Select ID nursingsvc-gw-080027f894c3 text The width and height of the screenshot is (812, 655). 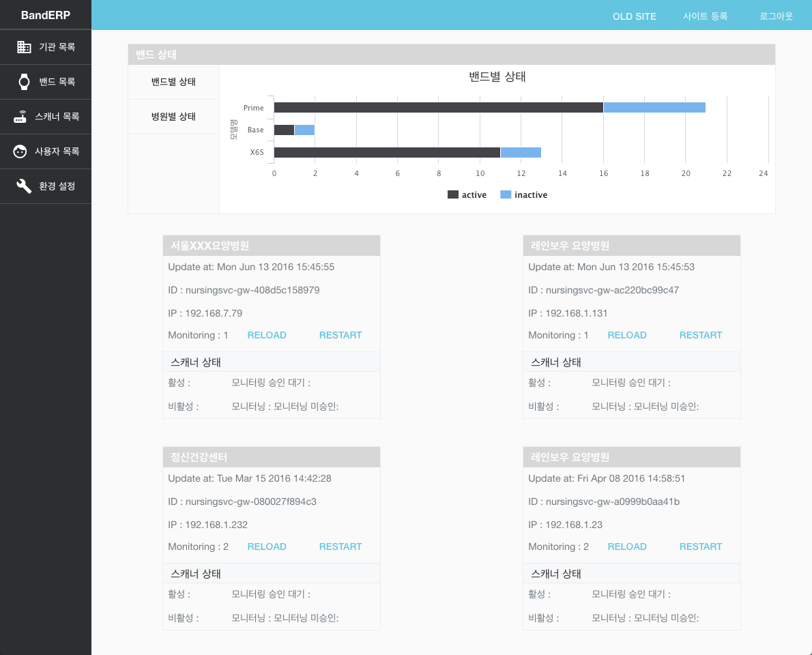pyautogui.click(x=242, y=501)
